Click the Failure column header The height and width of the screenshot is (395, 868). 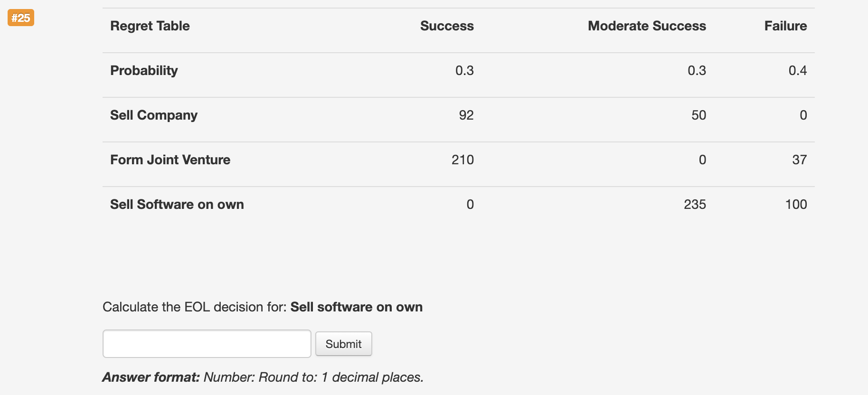click(x=785, y=26)
